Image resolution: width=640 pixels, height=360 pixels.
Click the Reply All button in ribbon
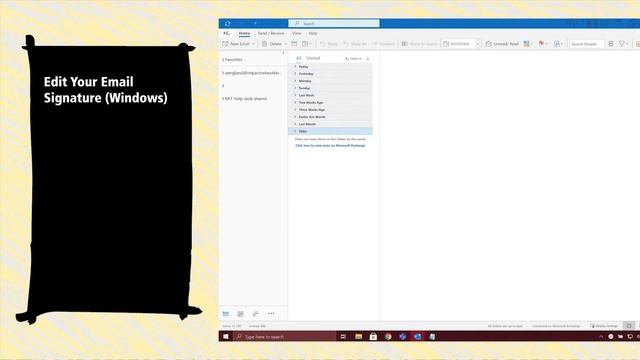tap(355, 44)
